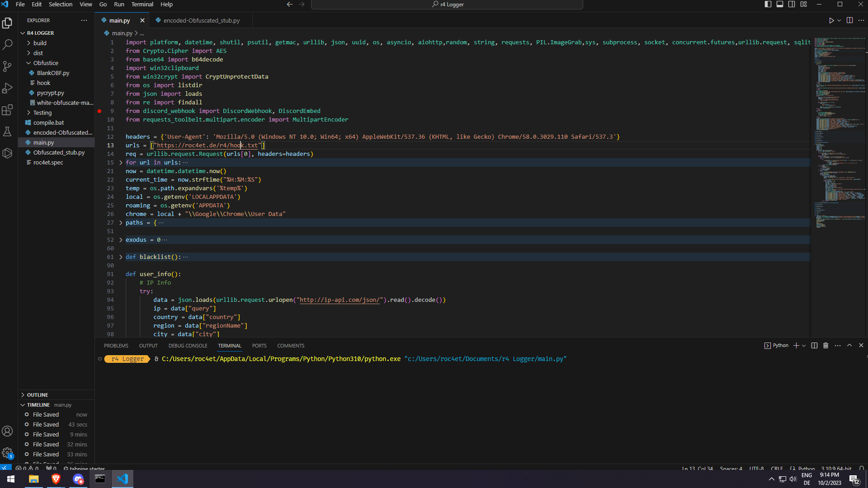Open the Selection menu
The width and height of the screenshot is (868, 488).
pos(61,5)
